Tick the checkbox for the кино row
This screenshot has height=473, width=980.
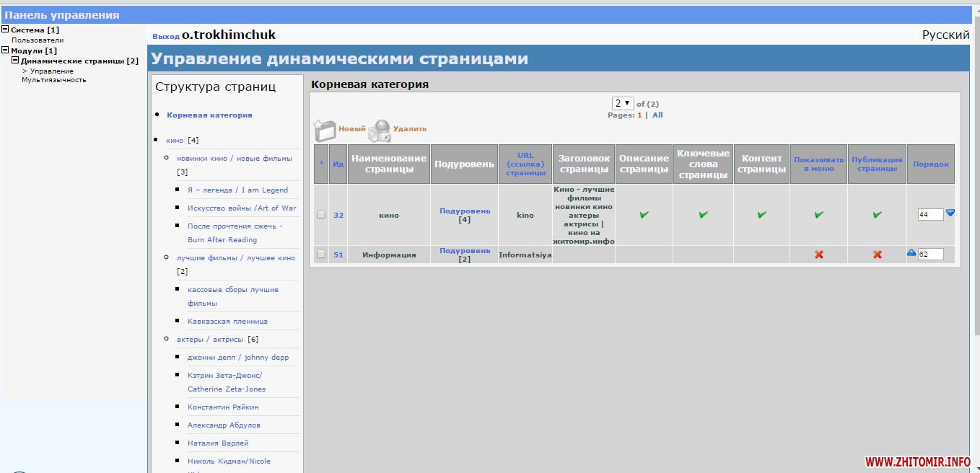pos(321,214)
